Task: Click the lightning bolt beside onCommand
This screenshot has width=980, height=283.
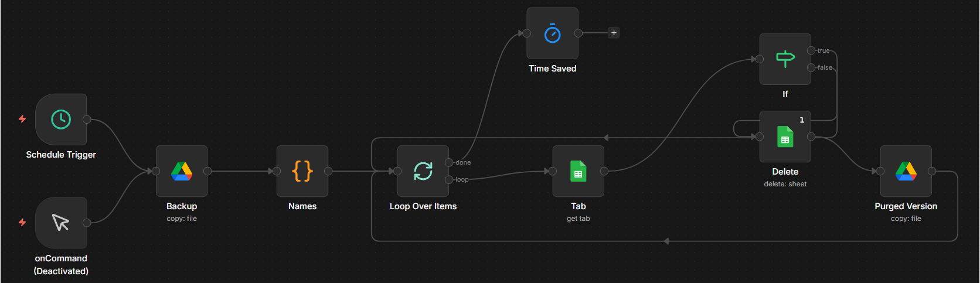Action: click(22, 223)
